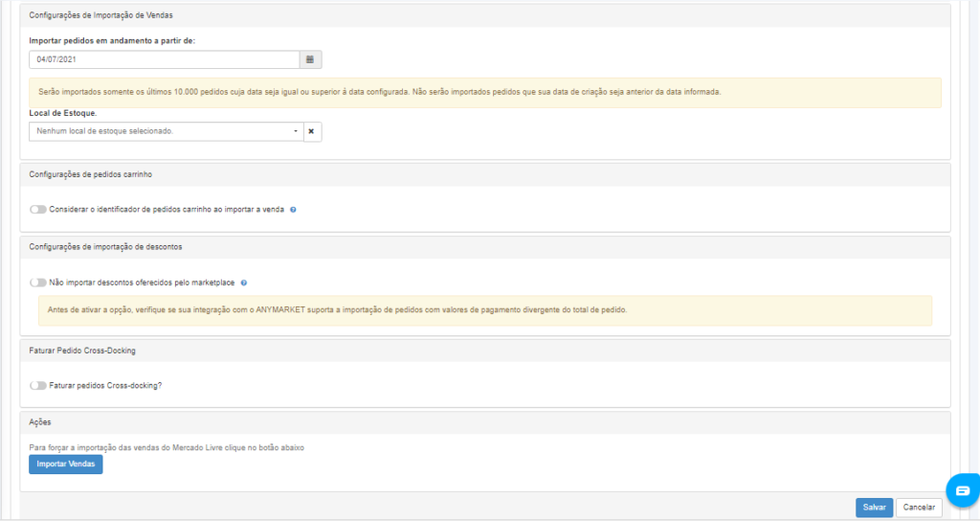Click Configurações de pedidos carrinho header
This screenshot has width=980, height=521.
click(x=91, y=174)
